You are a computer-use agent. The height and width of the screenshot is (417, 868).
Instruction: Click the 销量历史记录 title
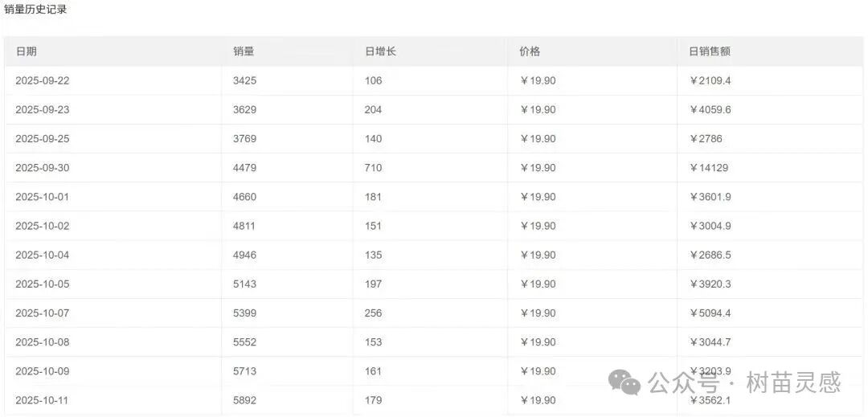click(x=35, y=10)
